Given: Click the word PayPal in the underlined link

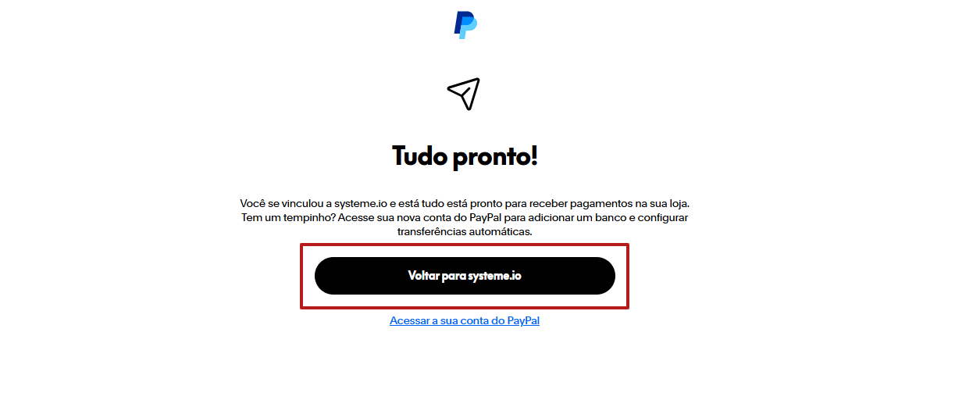Looking at the screenshot, I should (523, 320).
